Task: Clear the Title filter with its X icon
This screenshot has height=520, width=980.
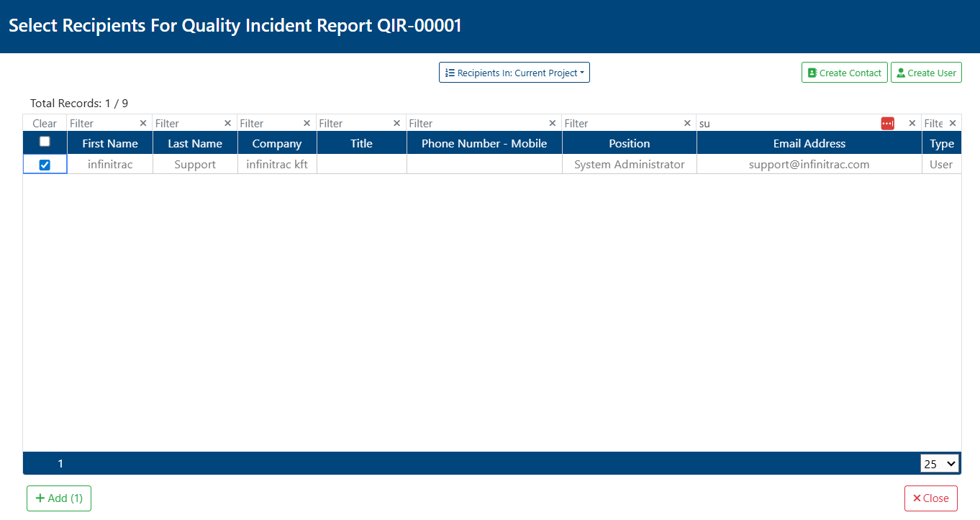Action: point(396,123)
